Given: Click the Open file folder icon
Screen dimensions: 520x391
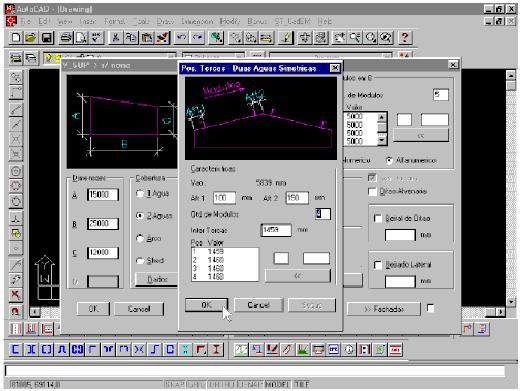Looking at the screenshot, I should tap(31, 37).
